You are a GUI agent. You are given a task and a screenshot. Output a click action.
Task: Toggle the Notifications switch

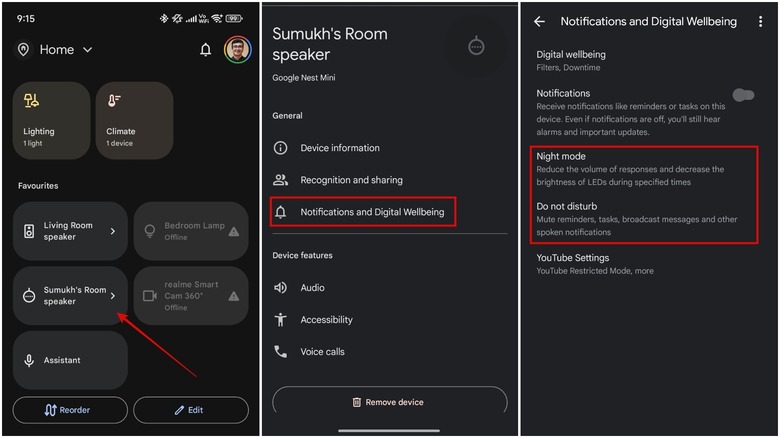pyautogui.click(x=742, y=95)
